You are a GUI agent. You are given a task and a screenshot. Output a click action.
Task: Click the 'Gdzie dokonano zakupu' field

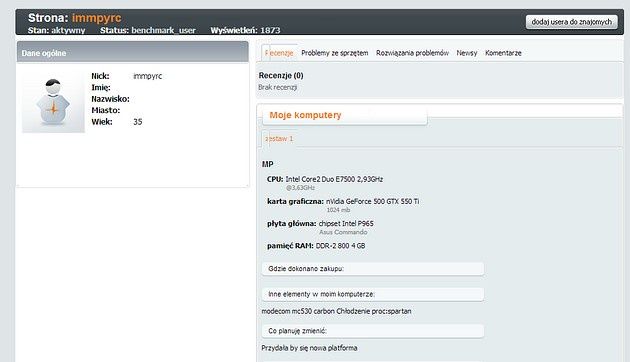click(x=372, y=269)
